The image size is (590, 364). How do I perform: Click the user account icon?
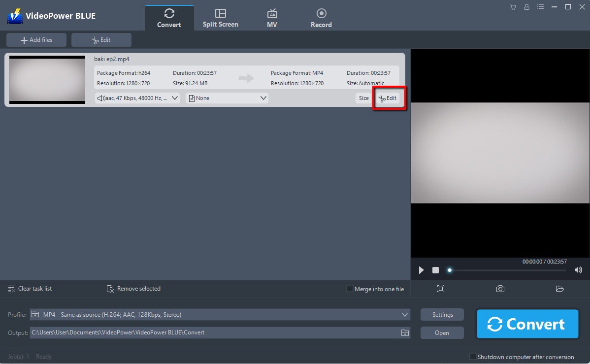[x=526, y=6]
